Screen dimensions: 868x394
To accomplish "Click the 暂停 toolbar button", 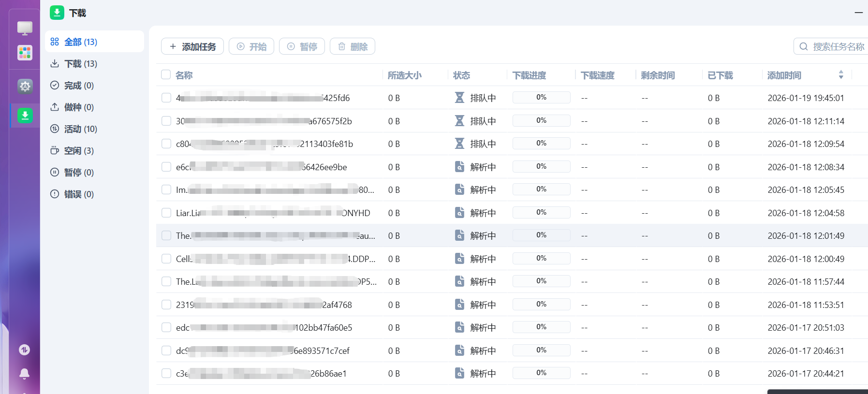I will (302, 46).
